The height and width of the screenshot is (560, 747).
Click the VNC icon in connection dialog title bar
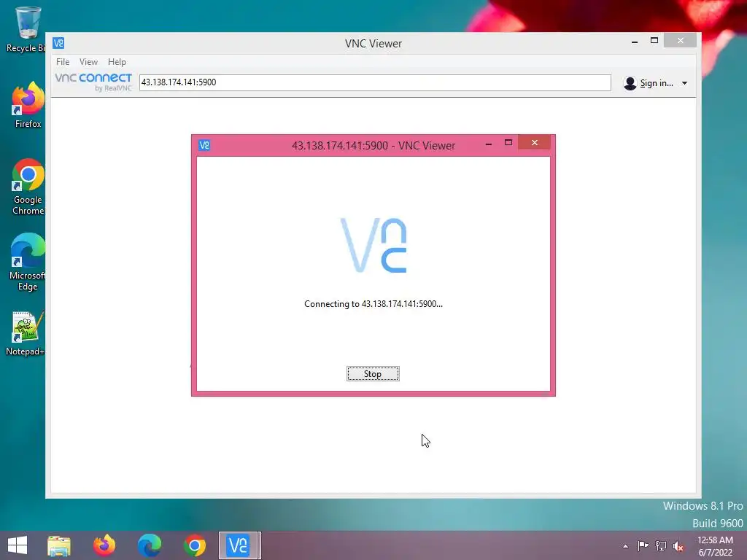pos(204,145)
